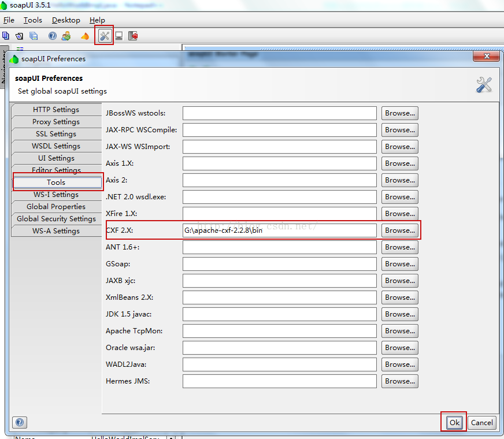
Task: Click the new soapUI project toolbar icon
Action: point(5,36)
